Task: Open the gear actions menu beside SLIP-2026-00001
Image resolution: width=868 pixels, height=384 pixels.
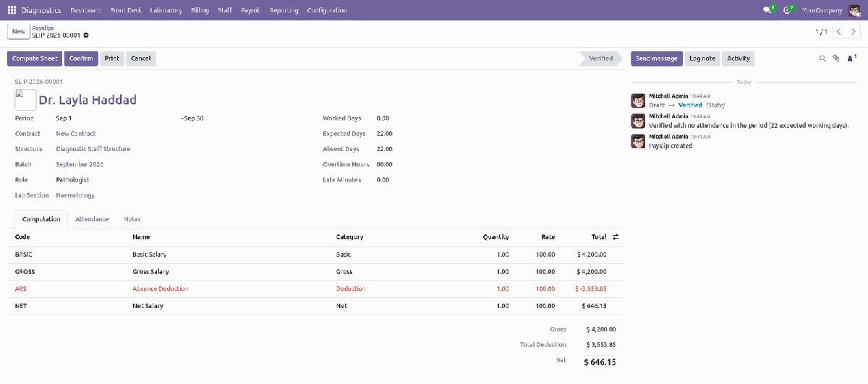Action: [x=87, y=35]
